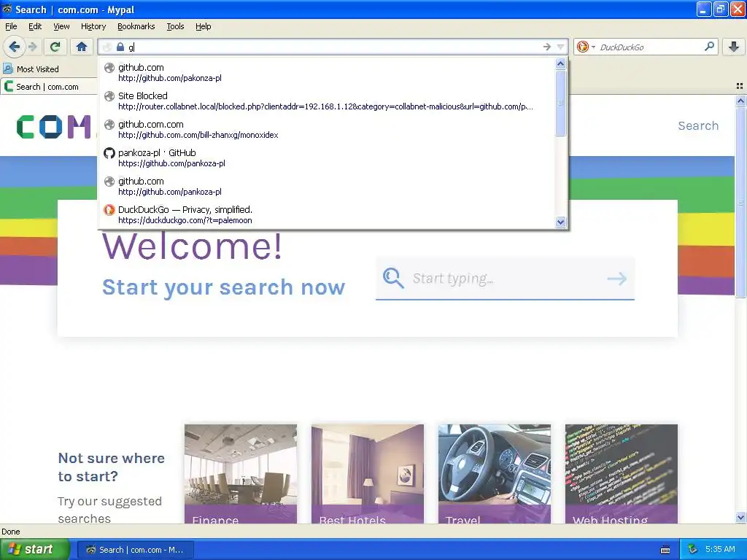Click the tab groups grid icon
This screenshot has width=747, height=560.
pos(740,86)
